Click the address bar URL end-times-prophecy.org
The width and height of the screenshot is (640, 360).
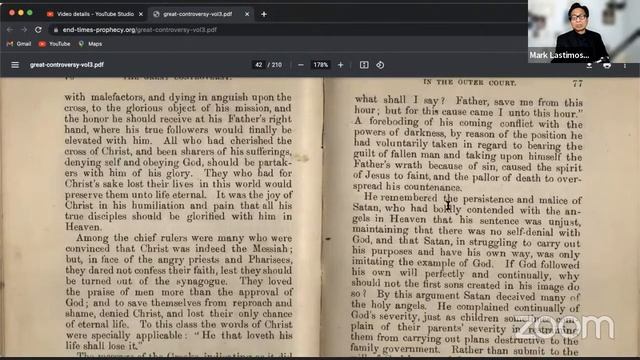click(x=140, y=30)
